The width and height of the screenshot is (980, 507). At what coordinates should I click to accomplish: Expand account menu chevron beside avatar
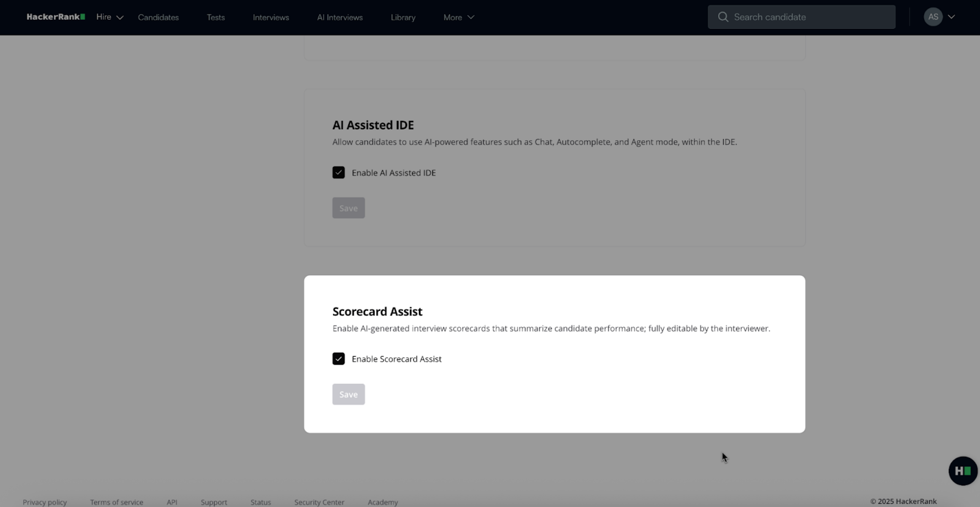click(951, 17)
